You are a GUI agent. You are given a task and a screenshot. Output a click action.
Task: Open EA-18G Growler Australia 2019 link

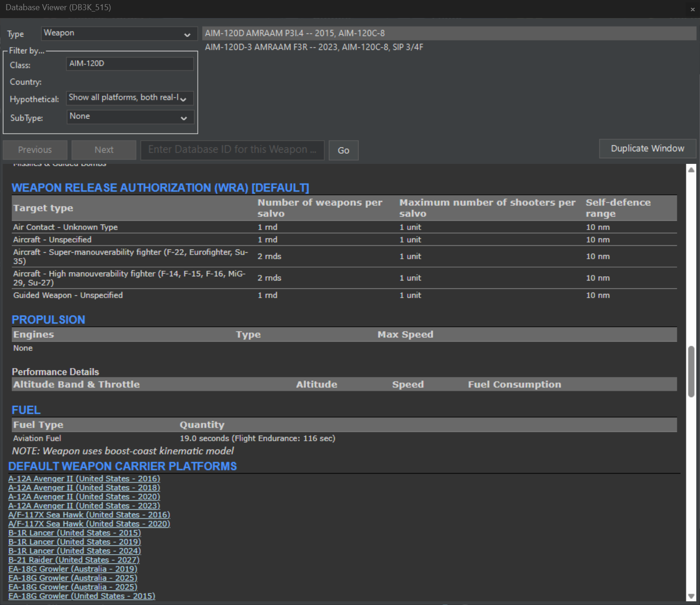pos(72,569)
